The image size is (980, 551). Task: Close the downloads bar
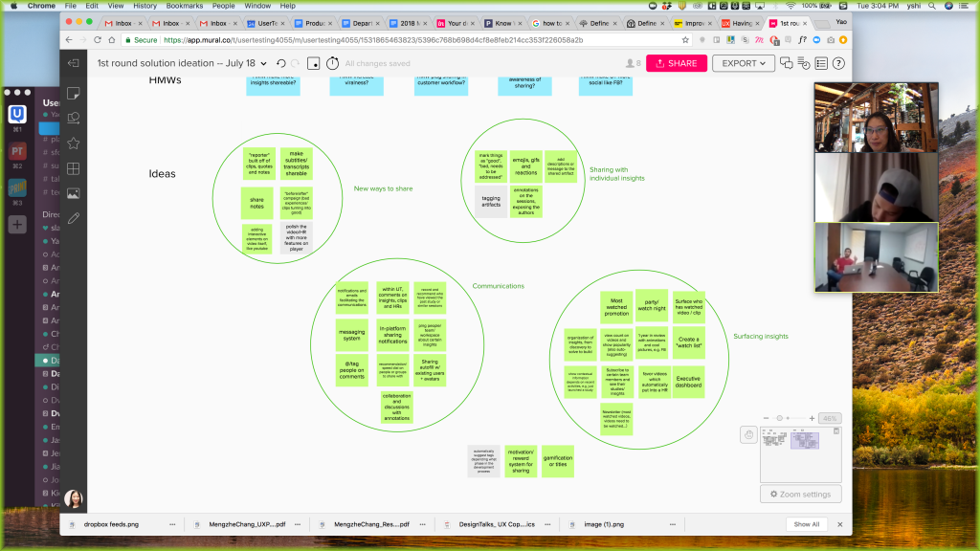840,525
